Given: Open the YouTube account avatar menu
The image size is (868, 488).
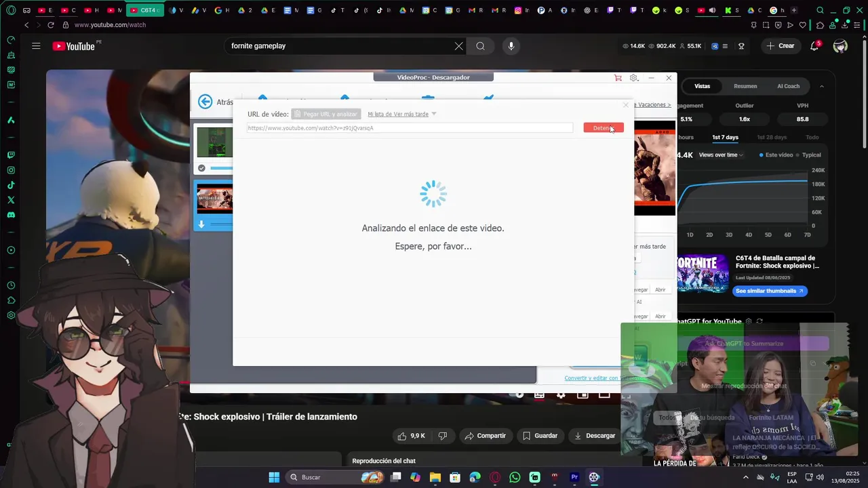Looking at the screenshot, I should [840, 46].
